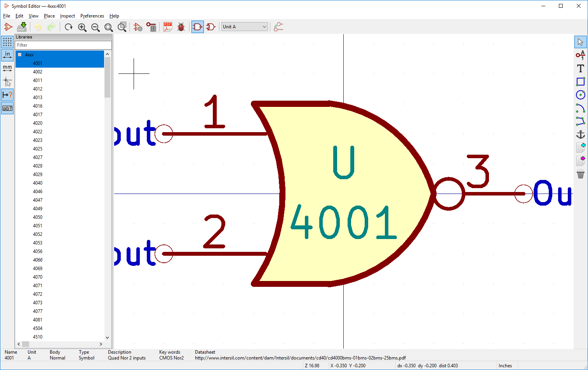Select the Add Circle tool

[x=580, y=95]
